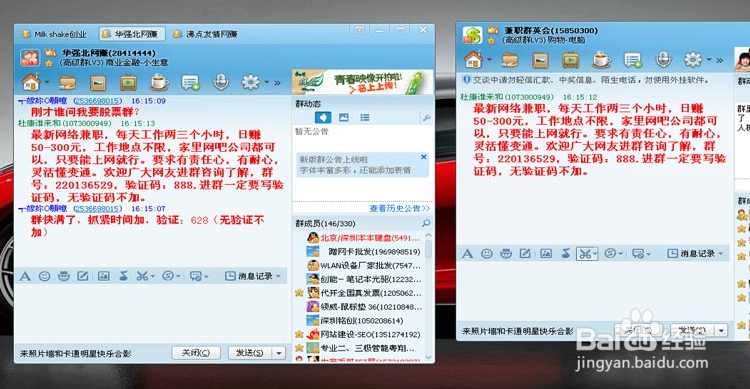The height and width of the screenshot is (389, 750).
Task: Open smiley emoji picker in 兼职群英会 input toolbar
Action: coord(486,254)
